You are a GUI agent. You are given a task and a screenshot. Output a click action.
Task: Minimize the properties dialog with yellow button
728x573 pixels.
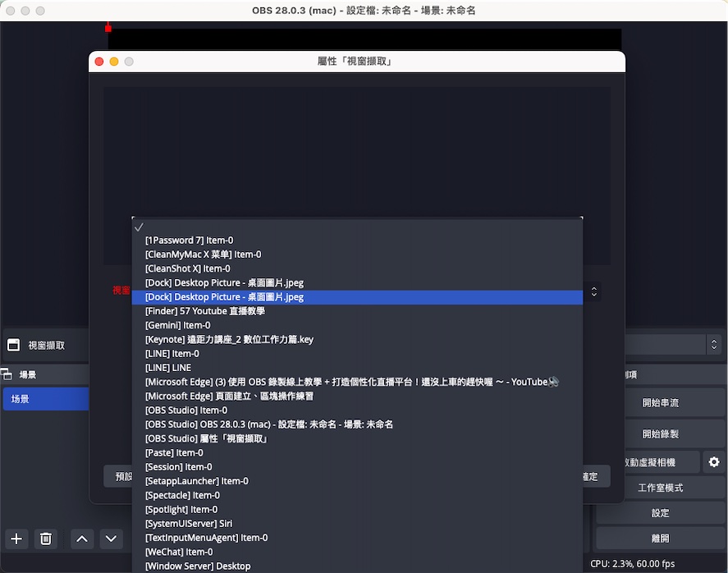tap(114, 62)
